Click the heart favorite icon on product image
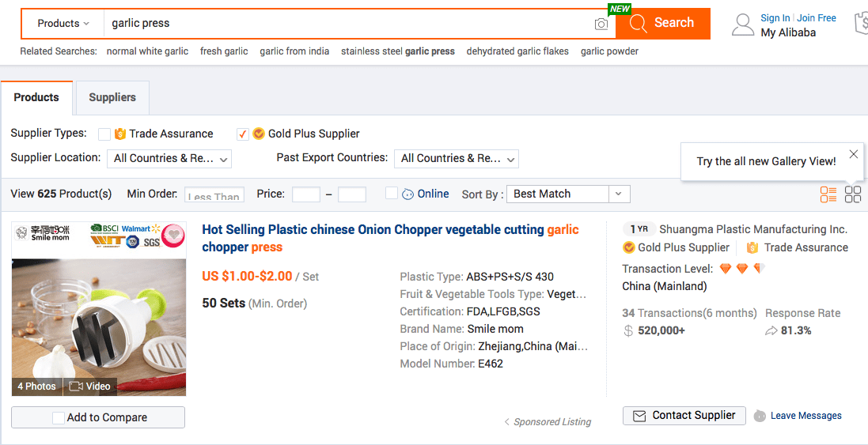The image size is (868, 445). click(174, 235)
